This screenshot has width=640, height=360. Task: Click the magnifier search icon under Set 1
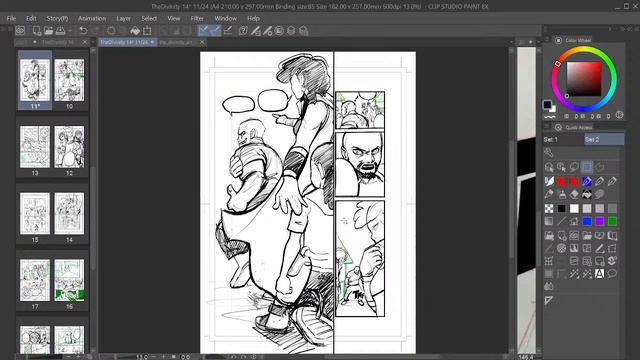[549, 153]
